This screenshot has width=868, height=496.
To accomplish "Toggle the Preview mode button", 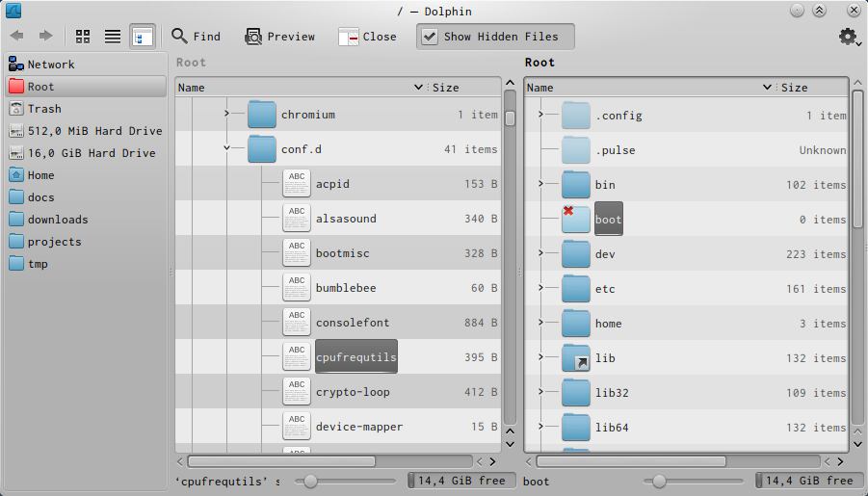I will point(279,37).
